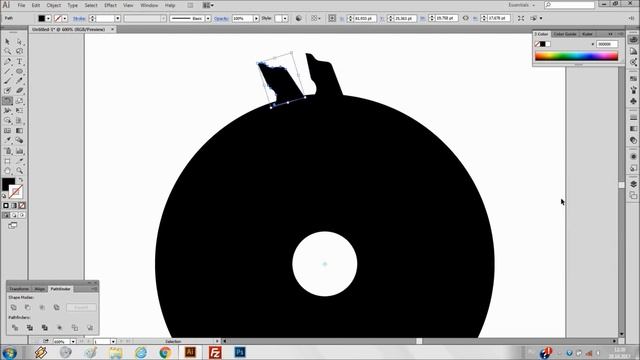
Task: Switch to the Color Guide tab
Action: 565,34
